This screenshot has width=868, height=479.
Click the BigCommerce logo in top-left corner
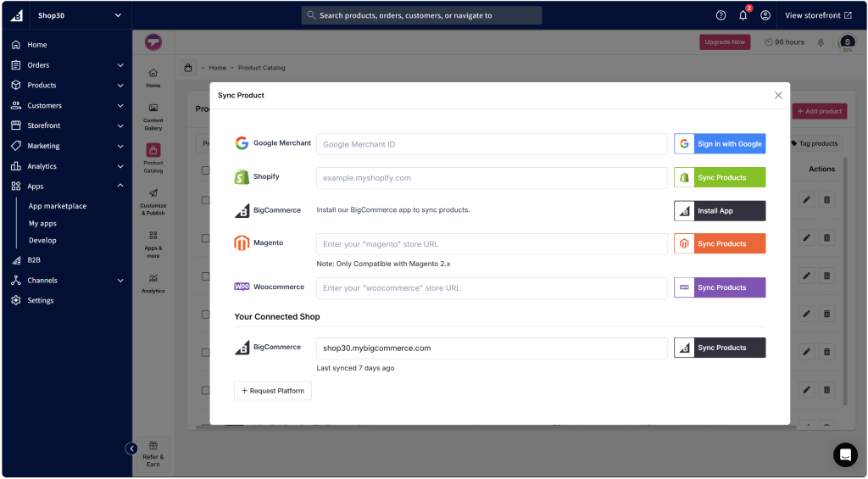[17, 15]
